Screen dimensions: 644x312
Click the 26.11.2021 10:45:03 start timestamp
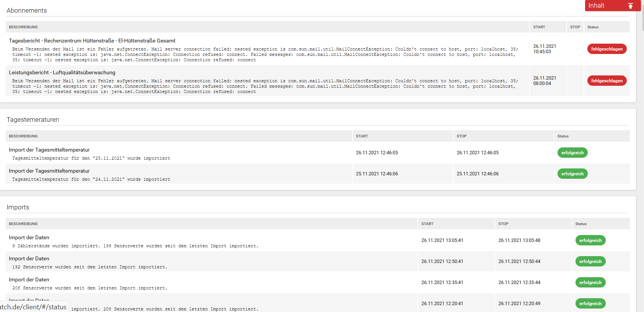pyautogui.click(x=545, y=49)
